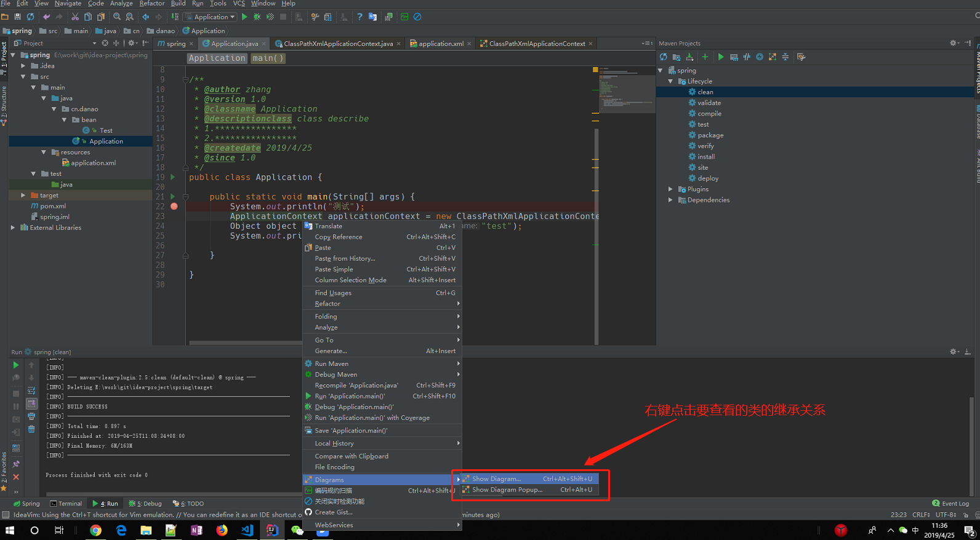
Task: Select Test class in bean package
Action: click(x=106, y=131)
